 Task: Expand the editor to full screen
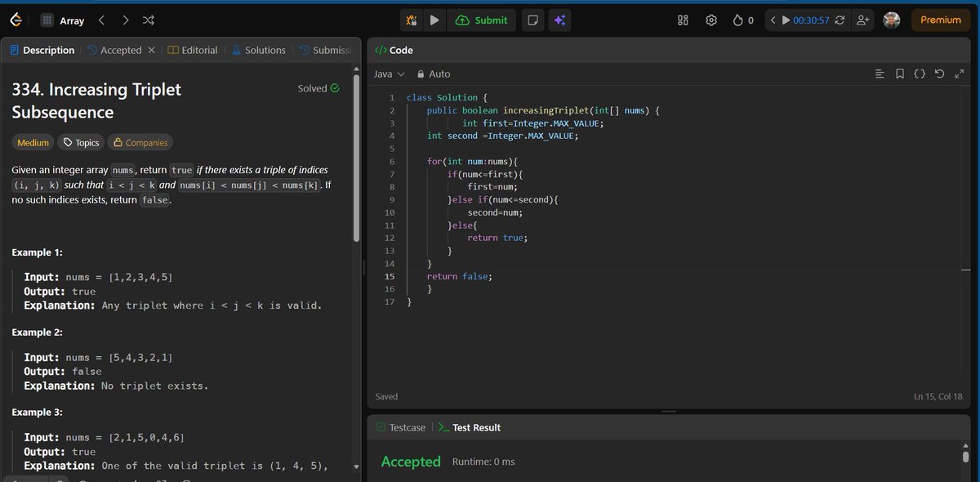tap(958, 74)
